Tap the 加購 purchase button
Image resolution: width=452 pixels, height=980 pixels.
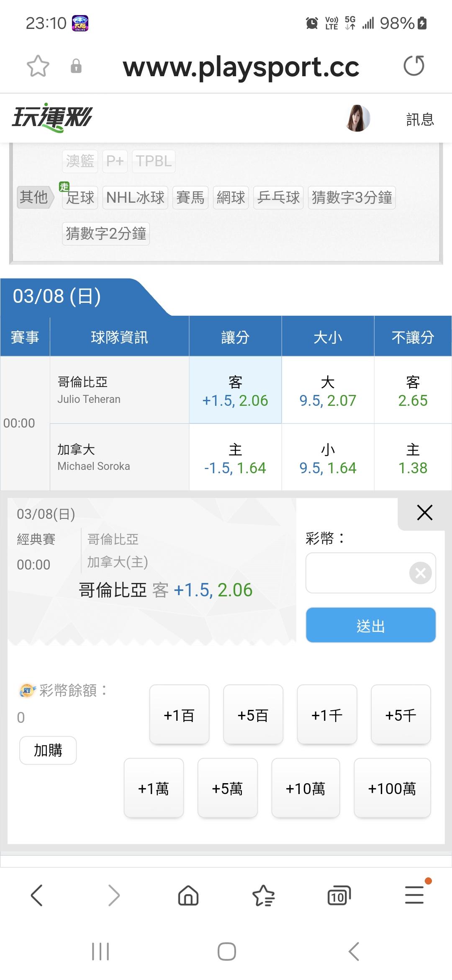click(x=48, y=750)
